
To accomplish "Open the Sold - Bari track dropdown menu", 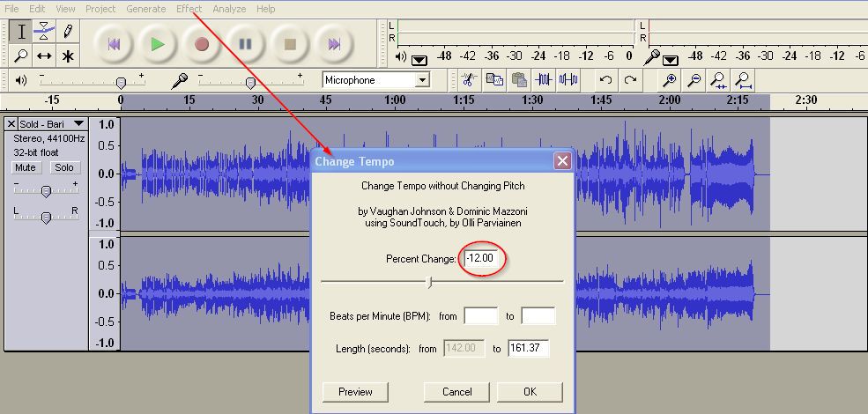I will (78, 124).
